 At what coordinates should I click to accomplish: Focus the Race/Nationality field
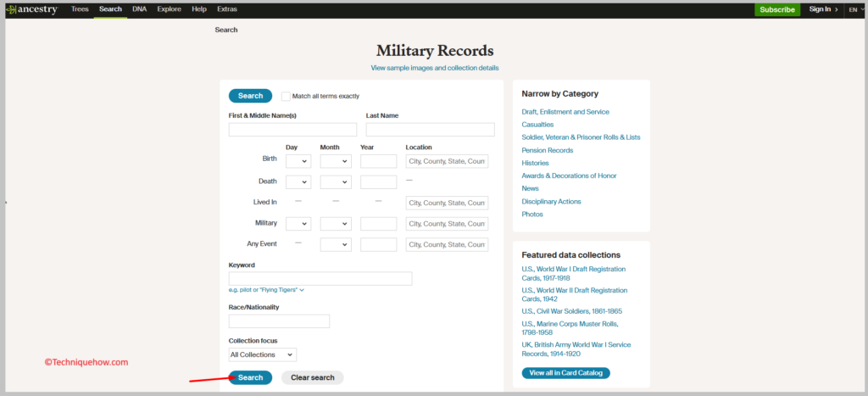pyautogui.click(x=279, y=321)
